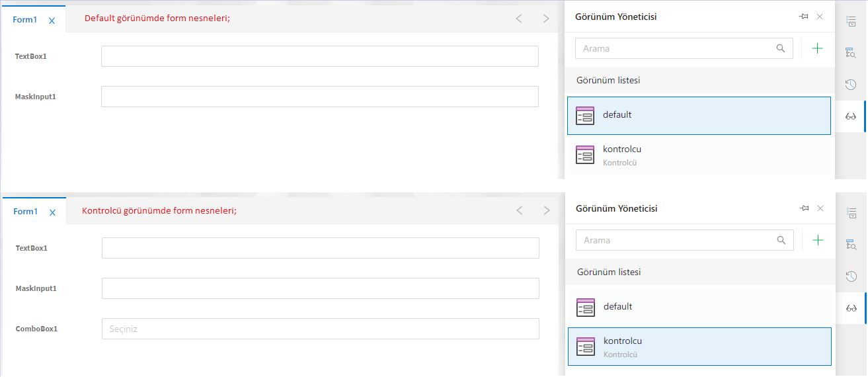Click TextBox1 field in the form containing ComboBox1

pos(320,248)
